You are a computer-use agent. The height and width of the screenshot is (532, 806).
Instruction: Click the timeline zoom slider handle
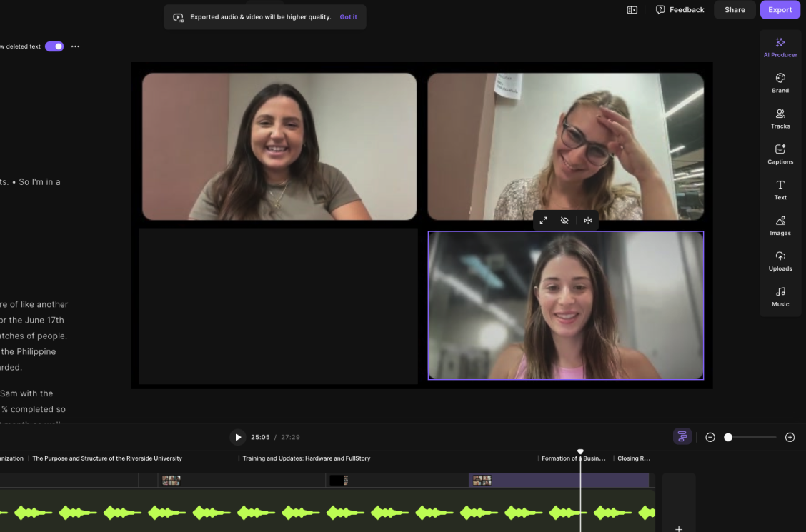click(x=728, y=437)
